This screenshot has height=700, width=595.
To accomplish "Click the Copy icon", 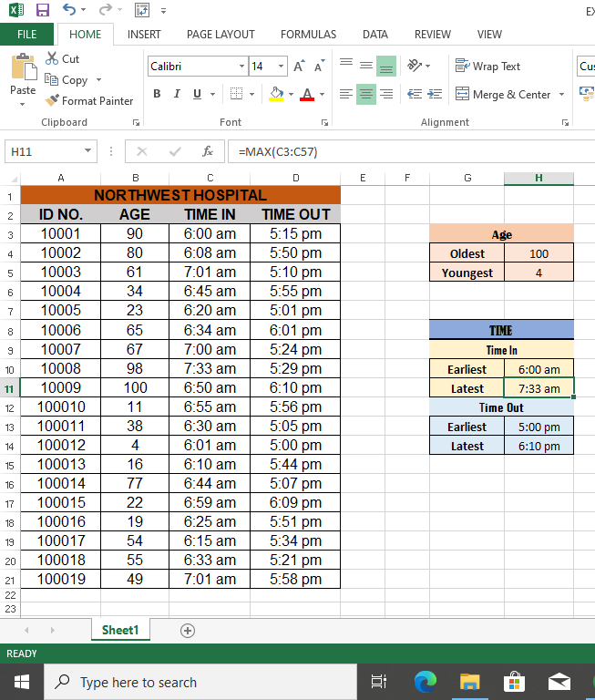I will tap(51, 80).
